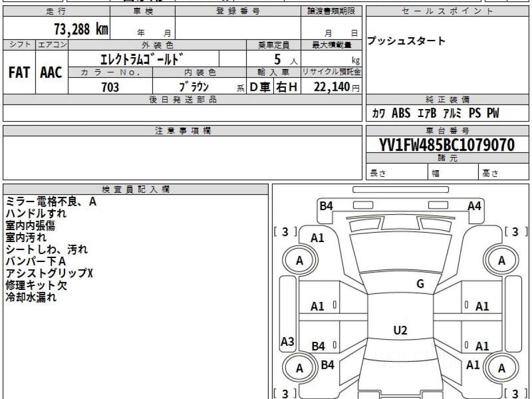Click the 諸元 header
The width and height of the screenshot is (532, 399).
[447, 158]
